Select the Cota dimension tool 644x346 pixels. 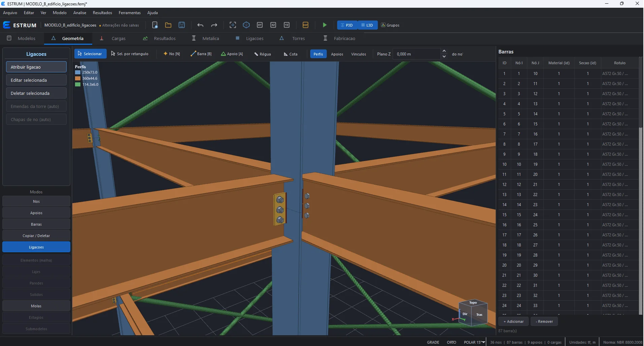[291, 54]
